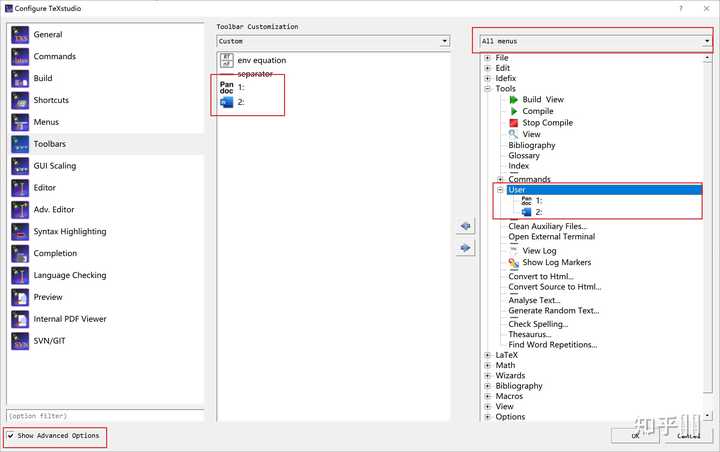Select the green Build View icon
Viewport: 720px width, 452px height.
[x=514, y=100]
